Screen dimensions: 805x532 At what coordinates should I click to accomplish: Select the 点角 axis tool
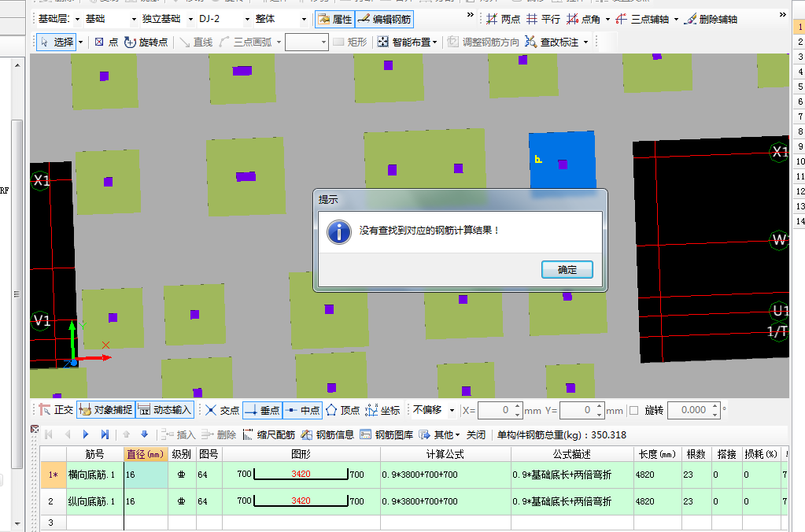[583, 20]
